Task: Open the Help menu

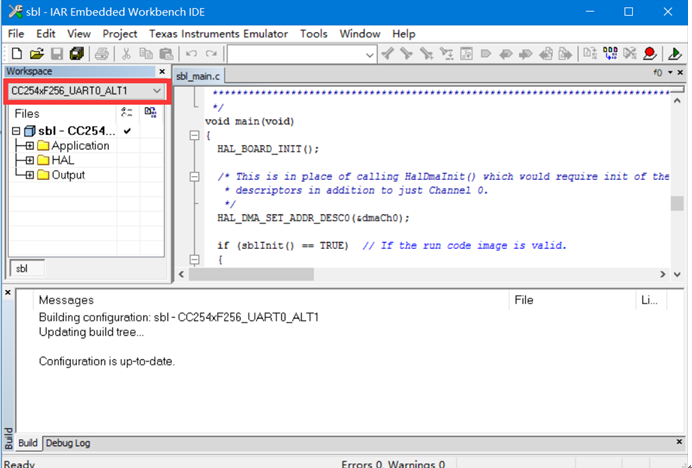Action: (403, 34)
